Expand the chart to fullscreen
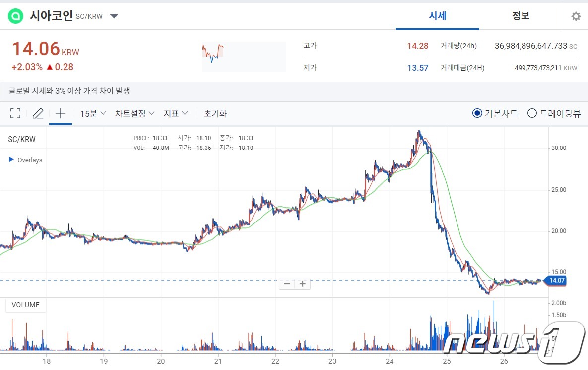 click(15, 113)
